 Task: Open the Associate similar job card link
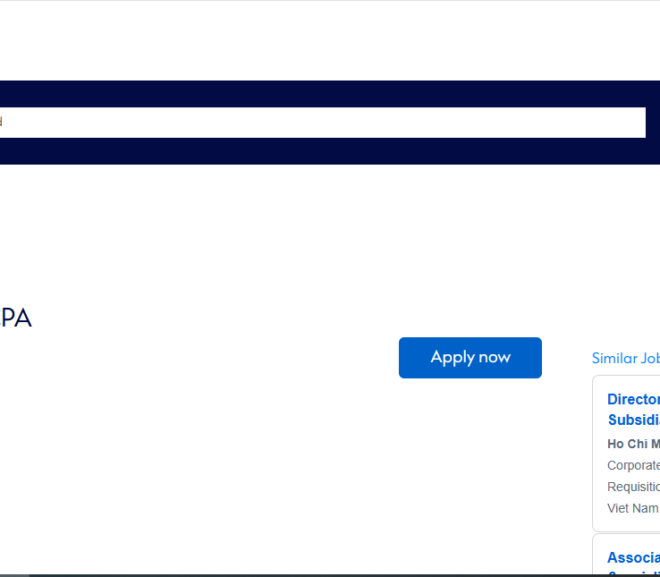click(633, 562)
